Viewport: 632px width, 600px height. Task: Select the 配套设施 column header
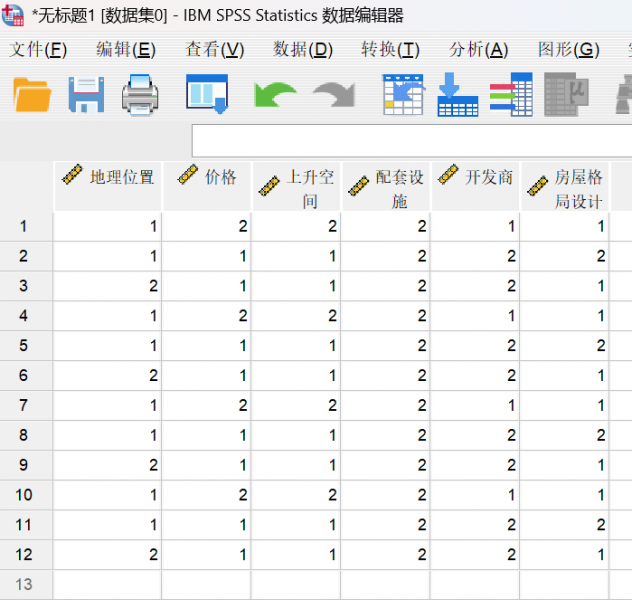[x=386, y=186]
